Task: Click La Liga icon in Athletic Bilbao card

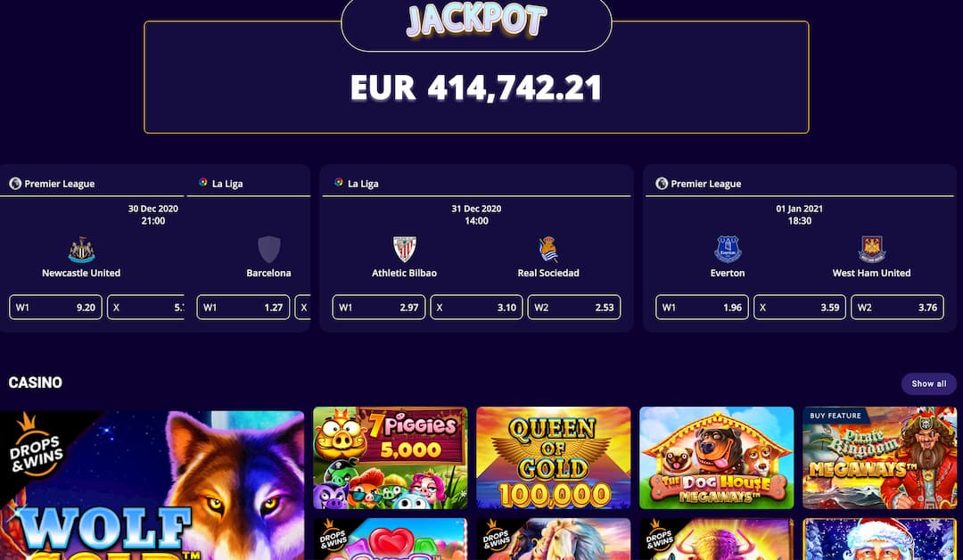Action: click(x=339, y=183)
